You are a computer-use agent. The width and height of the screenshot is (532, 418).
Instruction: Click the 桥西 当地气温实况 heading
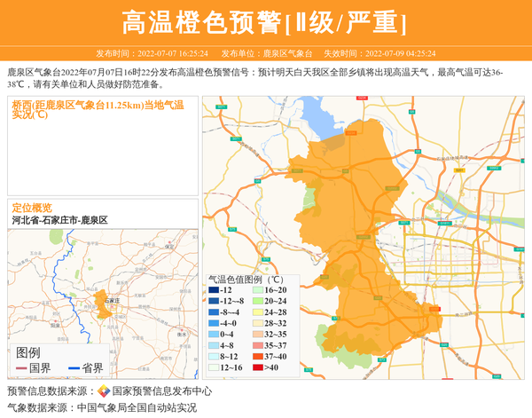[x=97, y=109]
